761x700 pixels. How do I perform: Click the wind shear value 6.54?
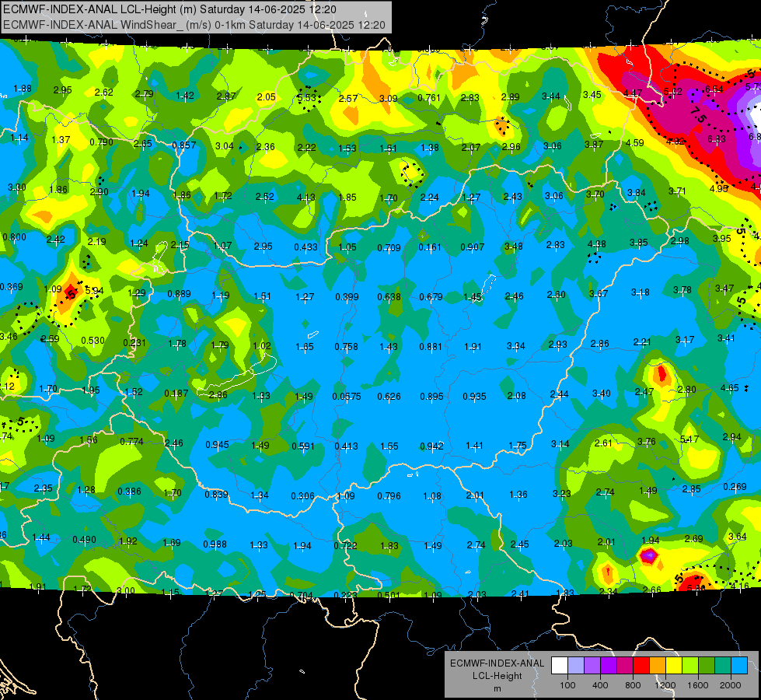point(714,89)
